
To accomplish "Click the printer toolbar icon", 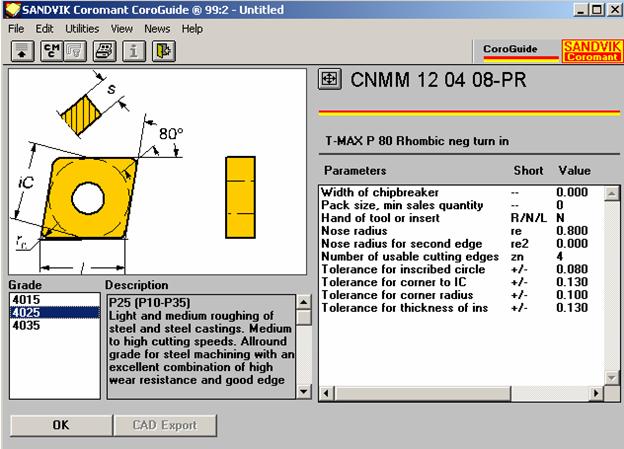I will (105, 51).
